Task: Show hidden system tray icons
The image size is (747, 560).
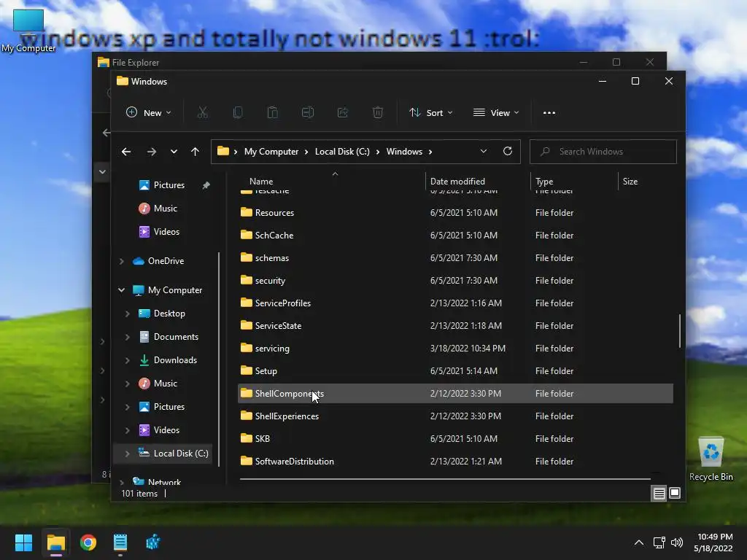Action: [639, 542]
